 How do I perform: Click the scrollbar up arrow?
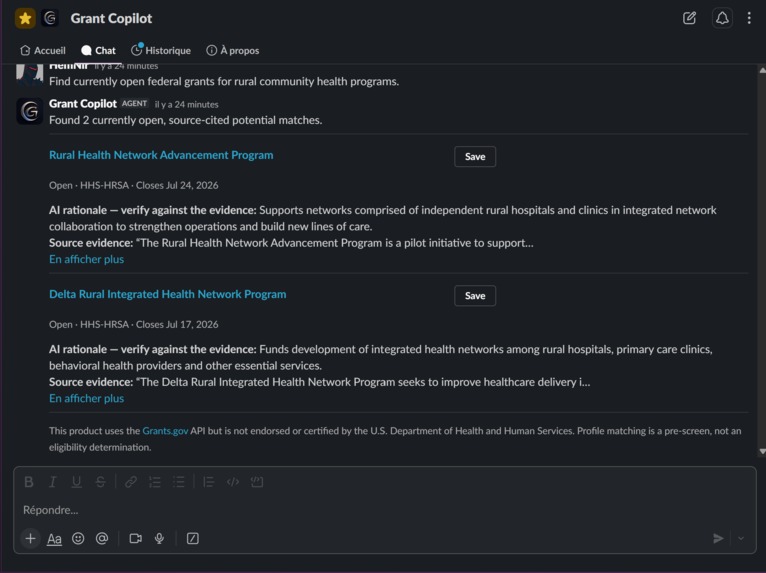762,70
